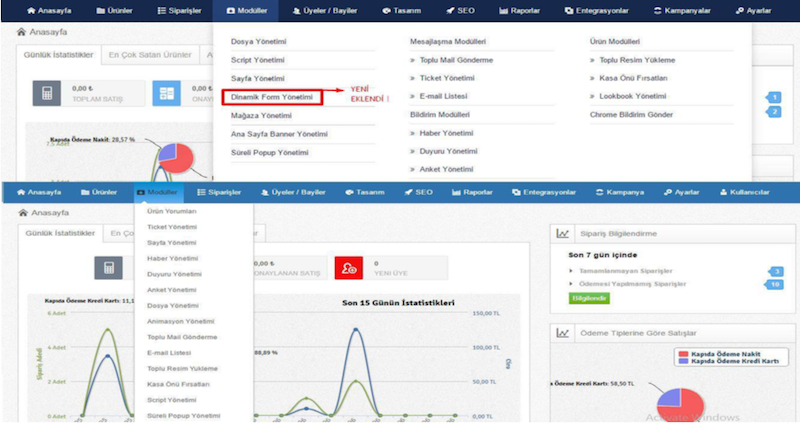Click the wrench icon on lower navbar Ayarlar

click(668, 192)
